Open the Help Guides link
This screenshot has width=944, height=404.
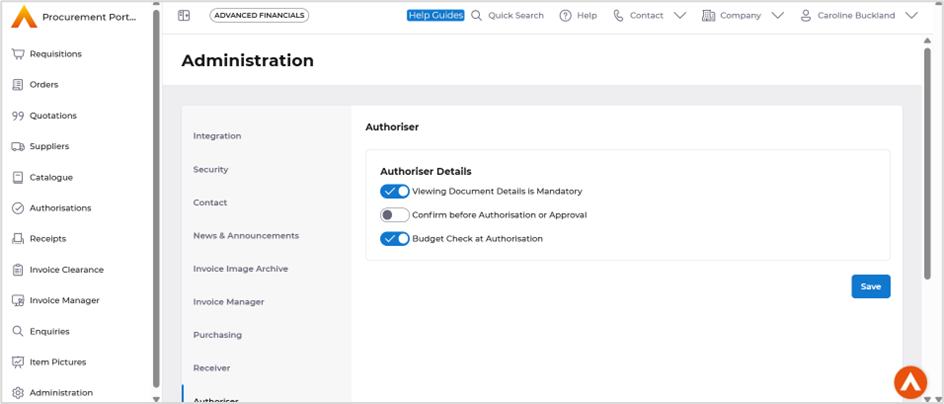pos(435,16)
